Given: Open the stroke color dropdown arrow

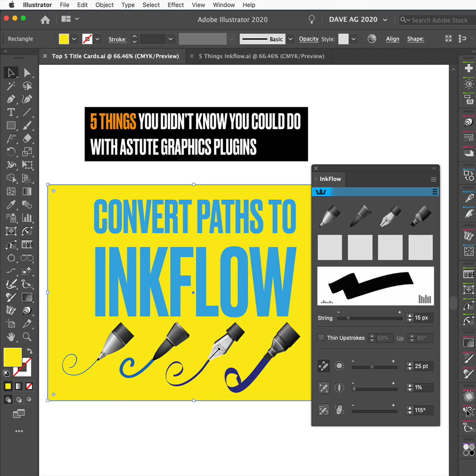Looking at the screenshot, I should click(98, 39).
